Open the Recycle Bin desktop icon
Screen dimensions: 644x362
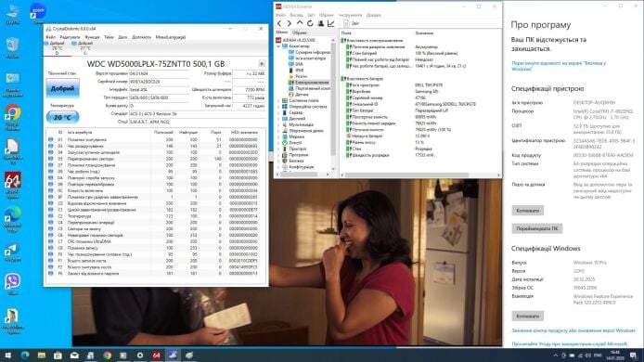(13, 47)
